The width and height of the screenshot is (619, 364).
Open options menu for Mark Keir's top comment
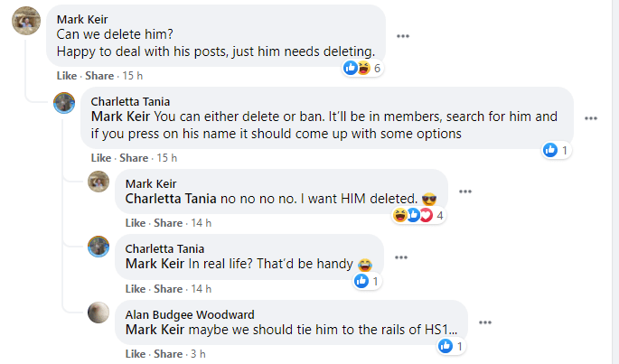403,36
